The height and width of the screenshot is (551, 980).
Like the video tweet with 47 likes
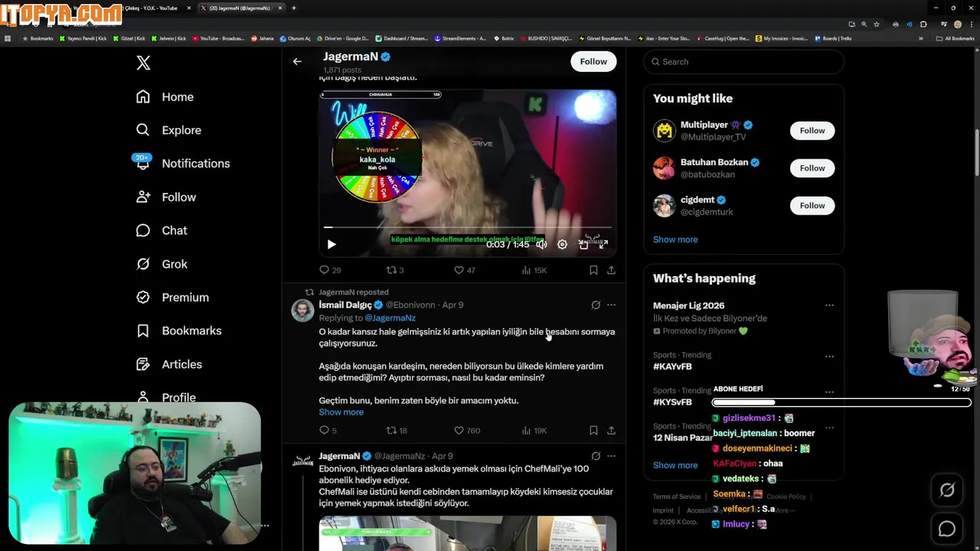(x=465, y=270)
